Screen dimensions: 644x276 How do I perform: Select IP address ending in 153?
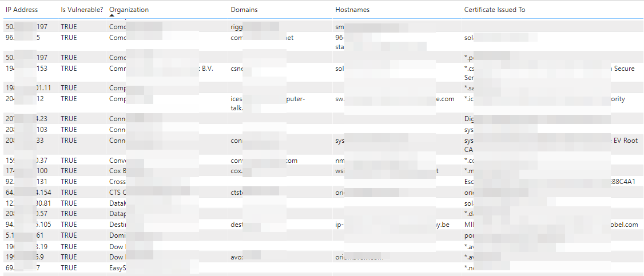click(26, 69)
